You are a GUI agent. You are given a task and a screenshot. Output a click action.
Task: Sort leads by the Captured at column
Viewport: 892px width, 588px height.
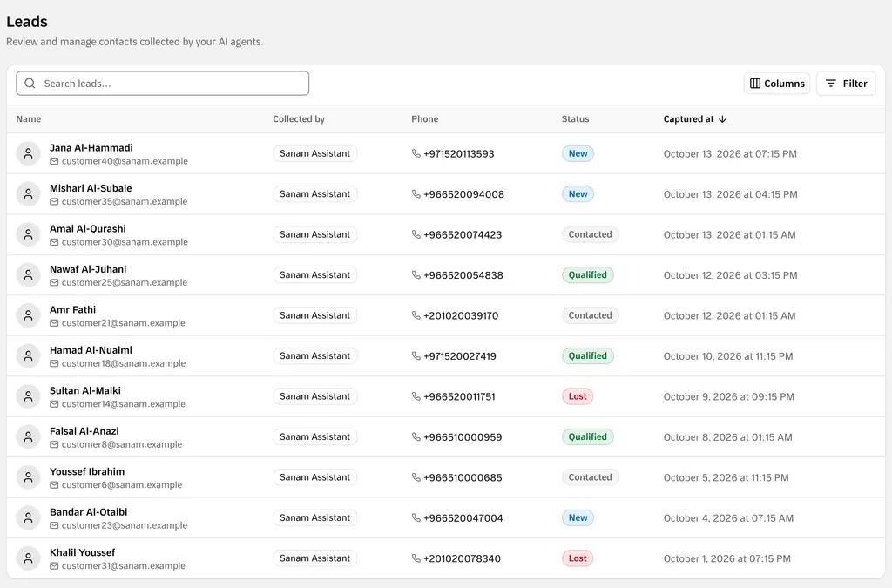pyautogui.click(x=694, y=119)
